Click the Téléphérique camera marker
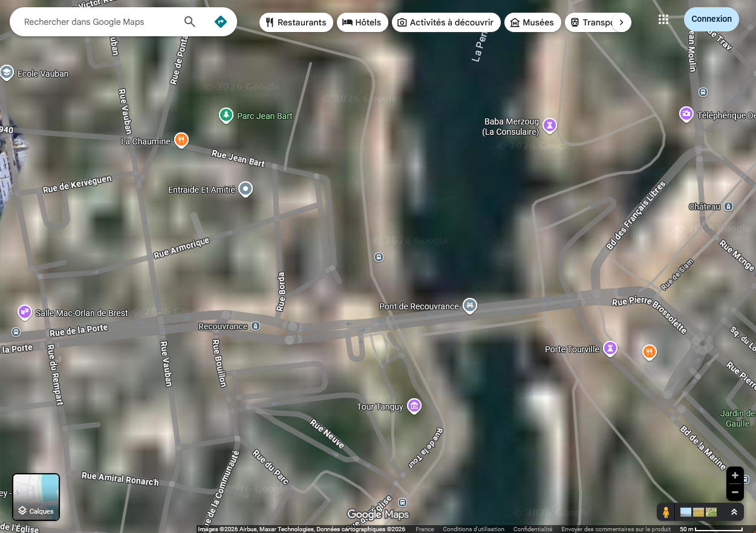This screenshot has width=756, height=533. point(686,114)
